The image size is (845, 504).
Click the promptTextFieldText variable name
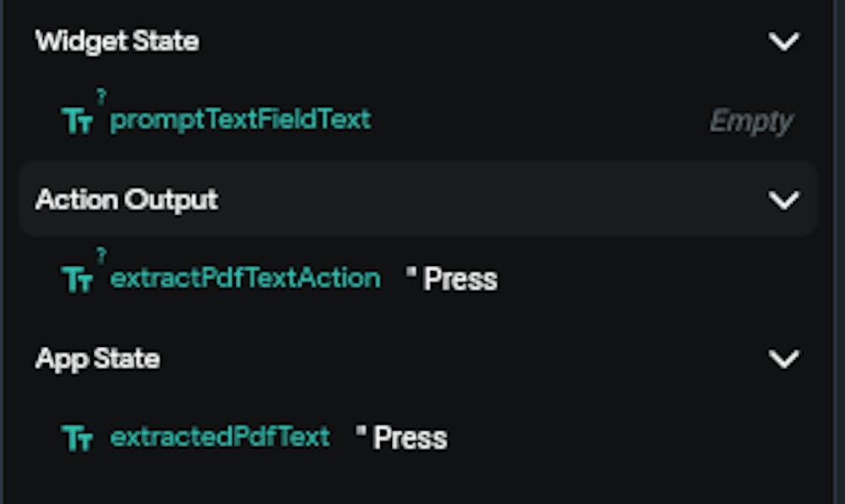[x=241, y=120]
